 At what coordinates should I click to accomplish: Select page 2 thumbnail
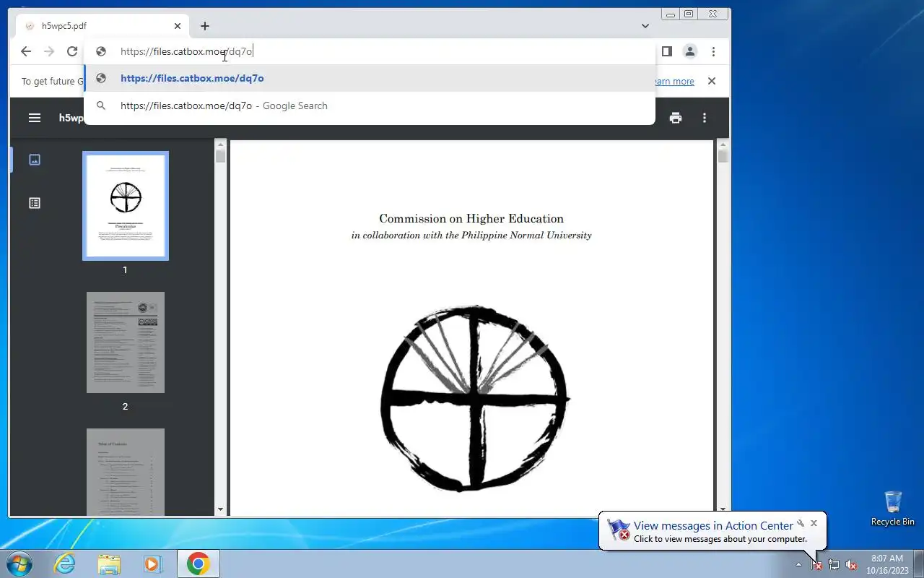(126, 342)
